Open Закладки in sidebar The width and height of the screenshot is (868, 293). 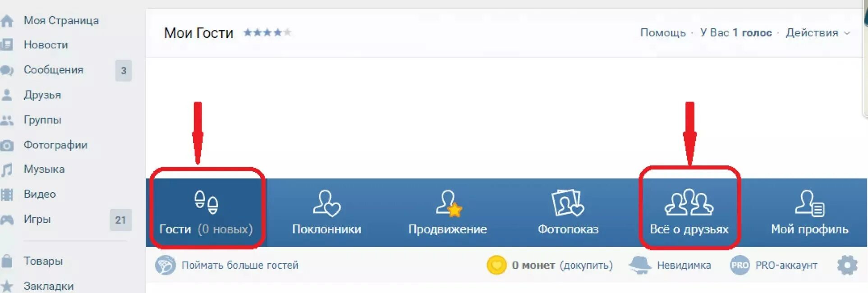tap(49, 286)
